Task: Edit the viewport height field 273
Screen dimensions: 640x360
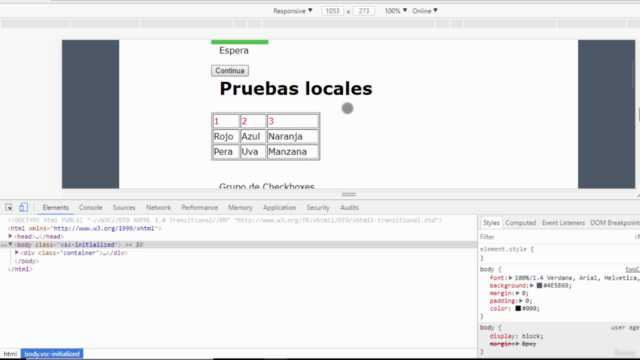Action: [x=364, y=11]
